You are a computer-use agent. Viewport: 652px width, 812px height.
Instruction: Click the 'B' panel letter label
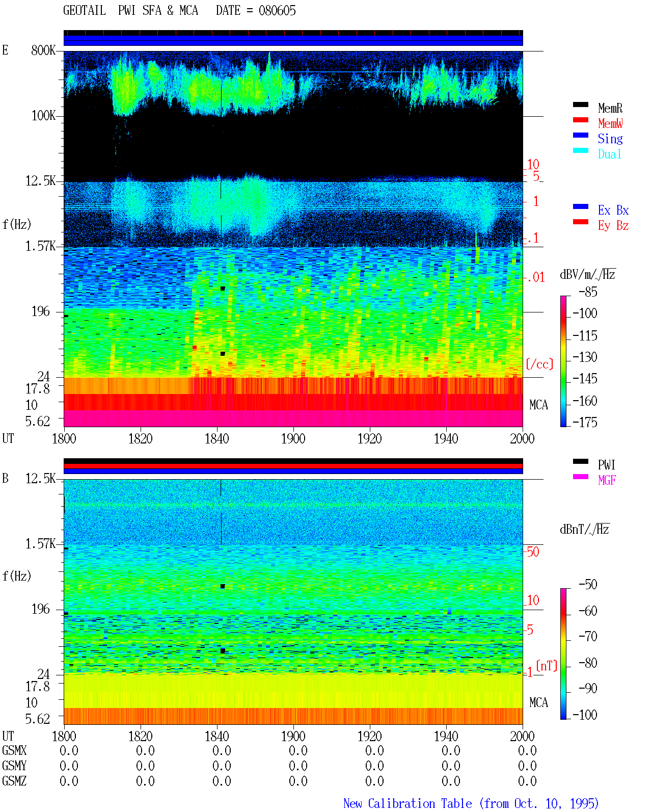click(5, 478)
